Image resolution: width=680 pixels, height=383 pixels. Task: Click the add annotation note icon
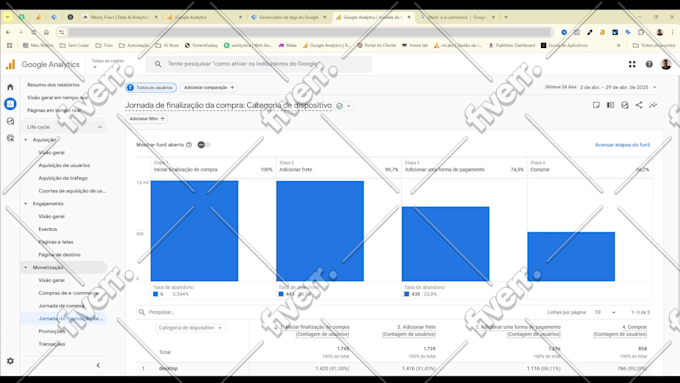[x=596, y=105]
